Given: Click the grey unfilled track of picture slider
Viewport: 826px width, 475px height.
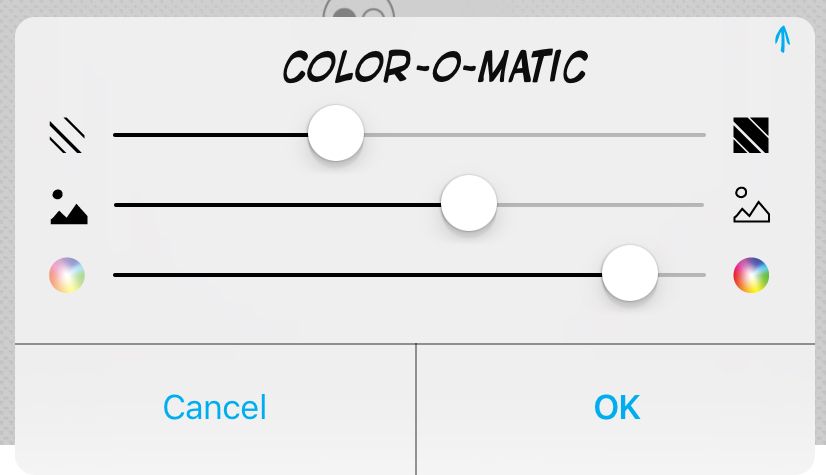Looking at the screenshot, I should [x=600, y=205].
